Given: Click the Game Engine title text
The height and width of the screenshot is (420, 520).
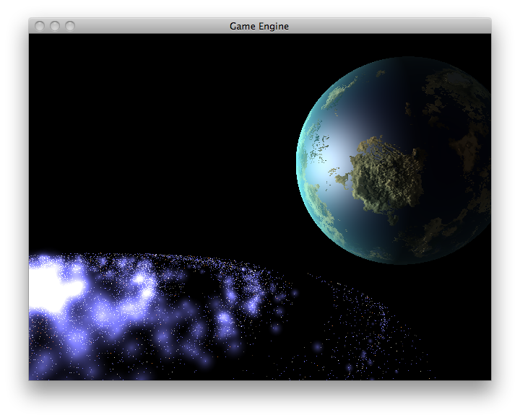Looking at the screenshot, I should point(259,26).
